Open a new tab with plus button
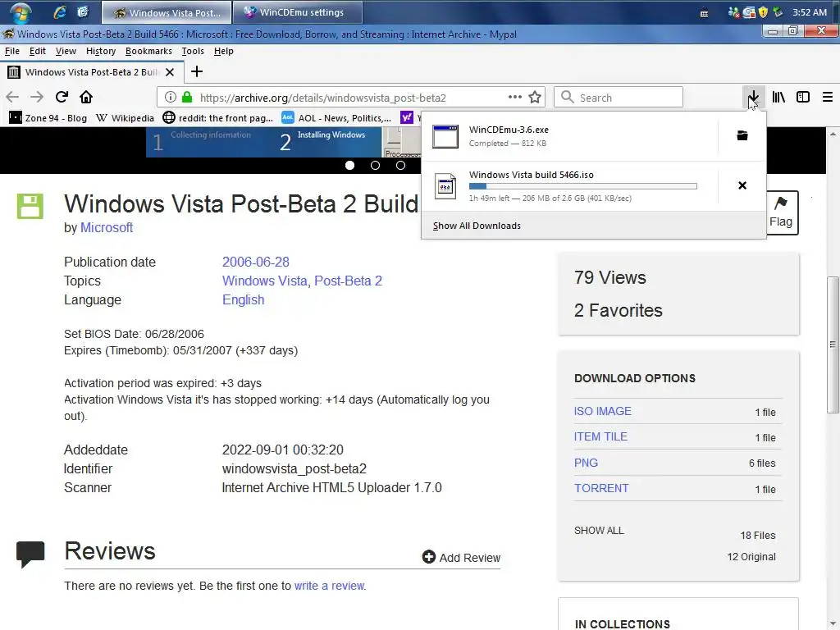840x630 pixels. pyautogui.click(x=197, y=71)
